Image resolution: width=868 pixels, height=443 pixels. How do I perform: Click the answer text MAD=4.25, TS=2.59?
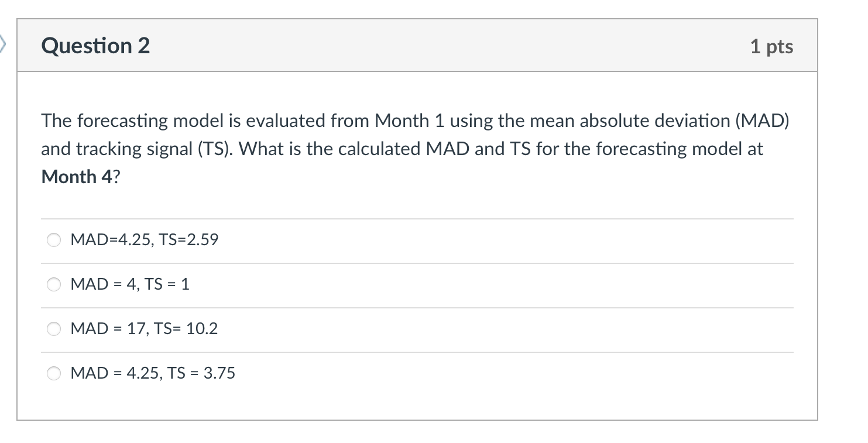pos(143,239)
